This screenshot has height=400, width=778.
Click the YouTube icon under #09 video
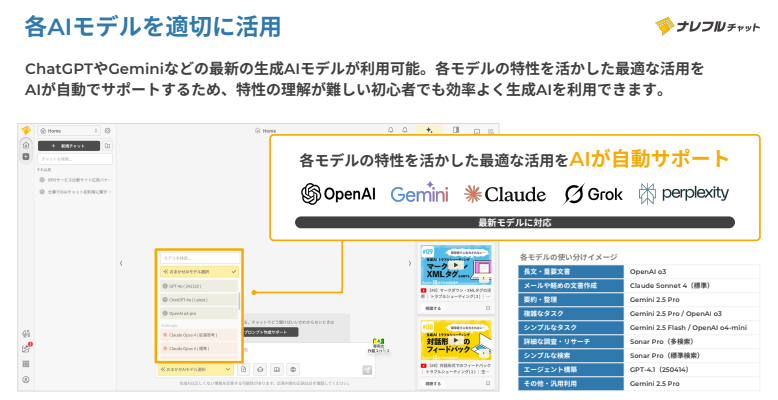pyautogui.click(x=423, y=290)
